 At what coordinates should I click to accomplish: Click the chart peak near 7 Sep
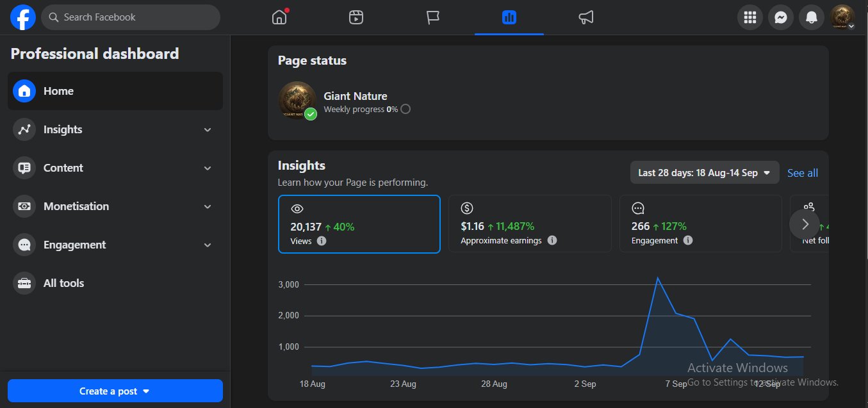657,278
